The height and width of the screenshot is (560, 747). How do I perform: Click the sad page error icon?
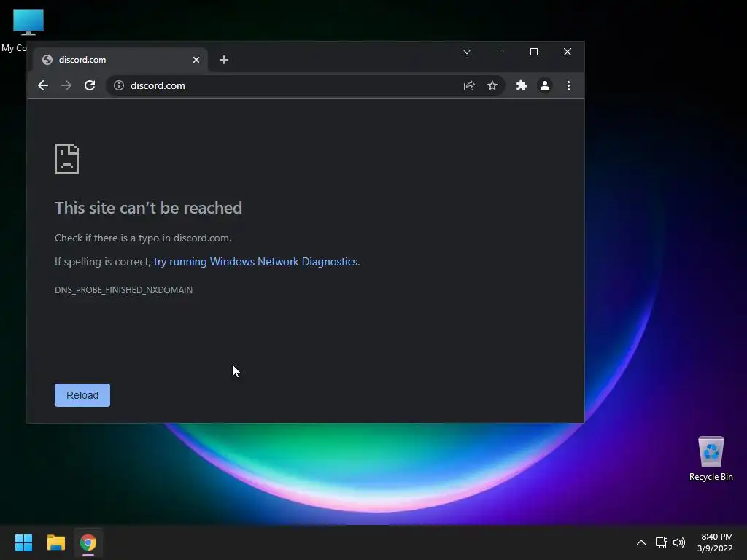point(66,159)
